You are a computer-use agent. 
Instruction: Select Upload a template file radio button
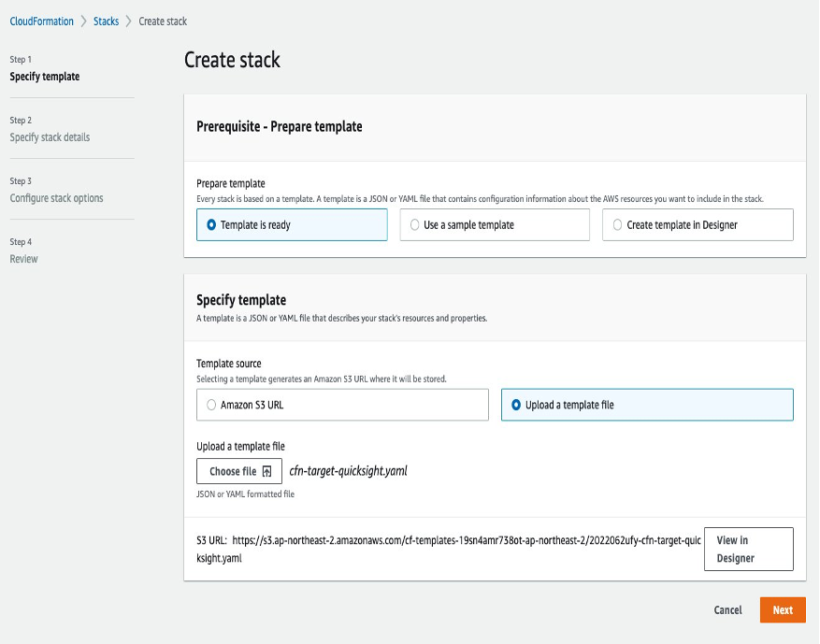click(516, 406)
